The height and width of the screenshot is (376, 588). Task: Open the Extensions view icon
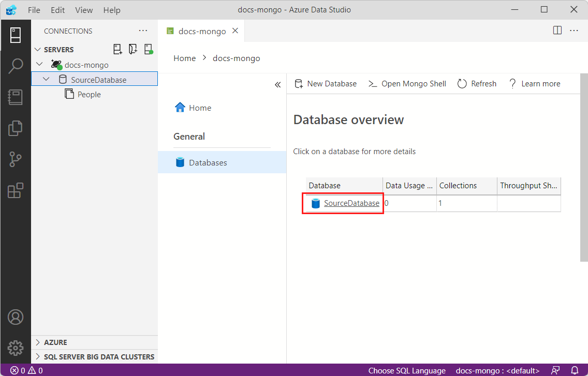16,190
